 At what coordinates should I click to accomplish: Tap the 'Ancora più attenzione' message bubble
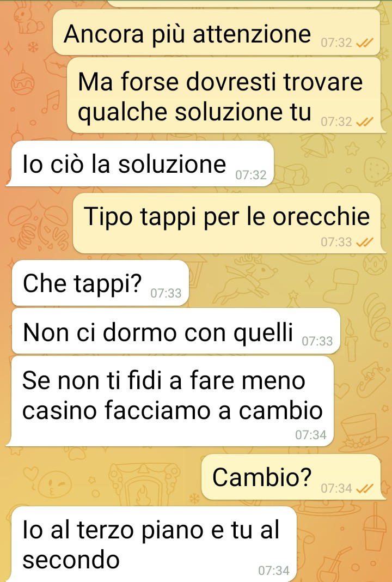pos(217,33)
